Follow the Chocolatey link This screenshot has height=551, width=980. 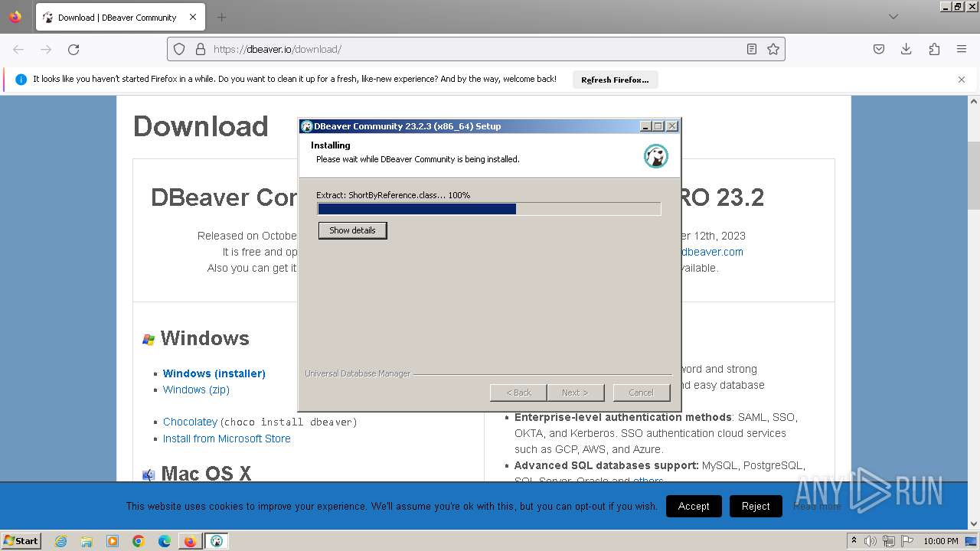(x=190, y=422)
